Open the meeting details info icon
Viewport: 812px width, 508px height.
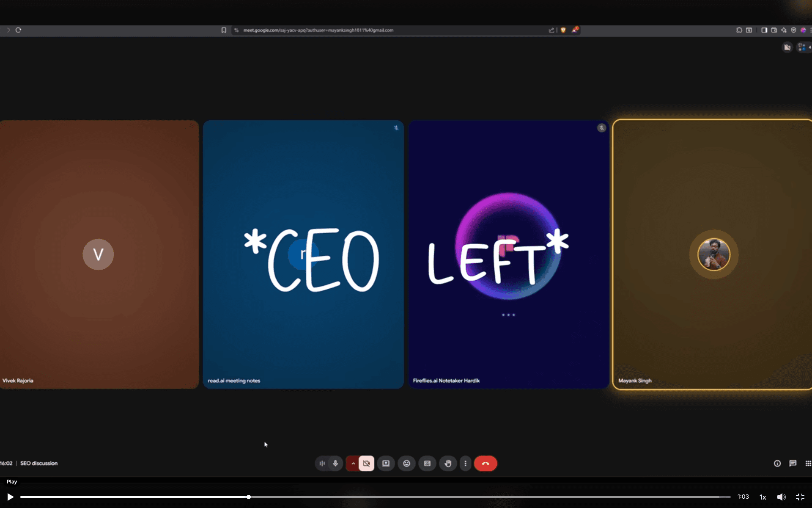click(x=777, y=464)
